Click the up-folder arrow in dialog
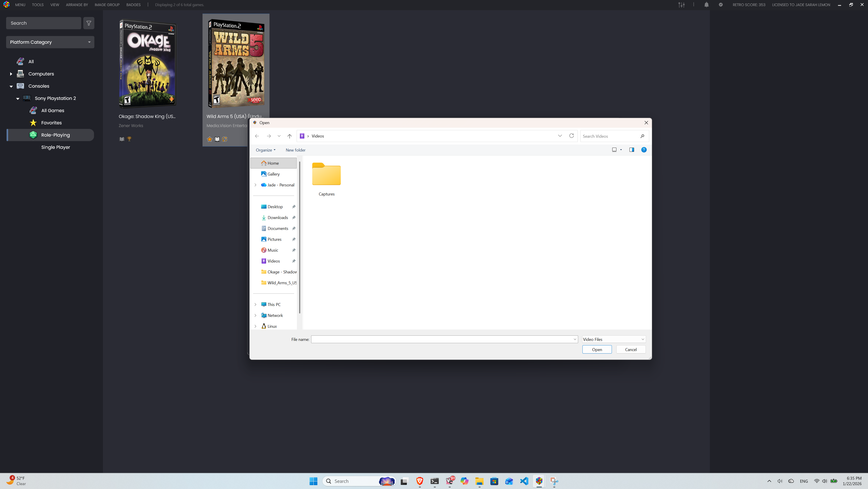868x489 pixels. [x=289, y=136]
